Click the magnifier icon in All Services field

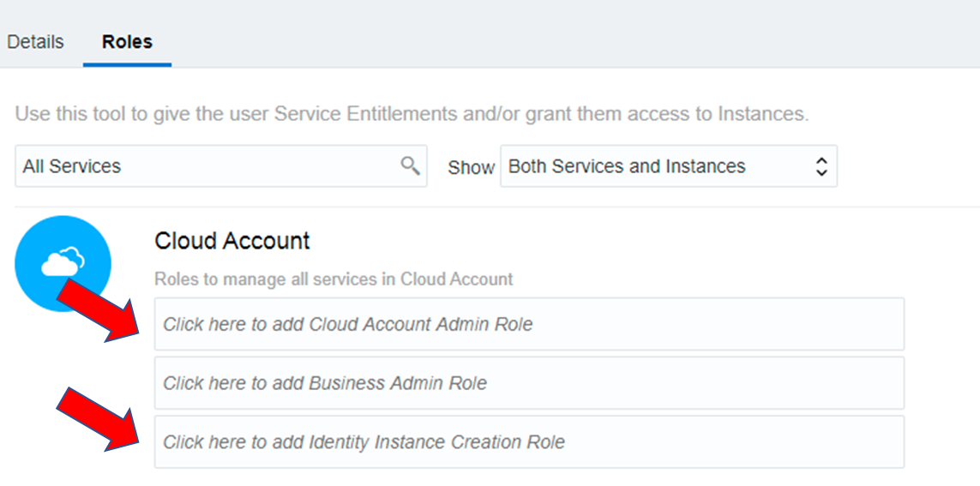411,165
